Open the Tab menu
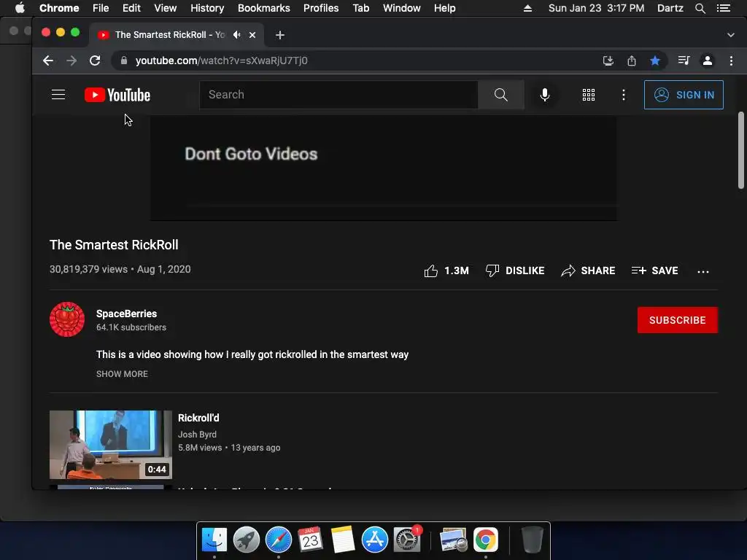This screenshot has width=747, height=560. [361, 8]
